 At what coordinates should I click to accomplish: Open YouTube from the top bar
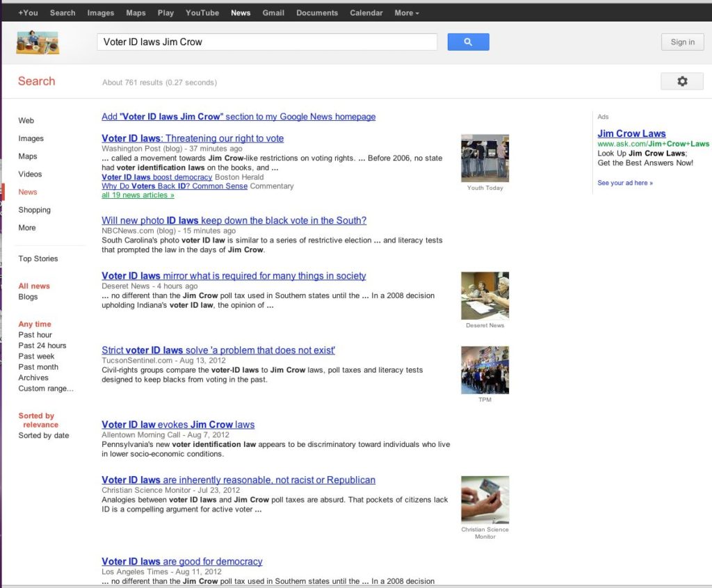202,13
